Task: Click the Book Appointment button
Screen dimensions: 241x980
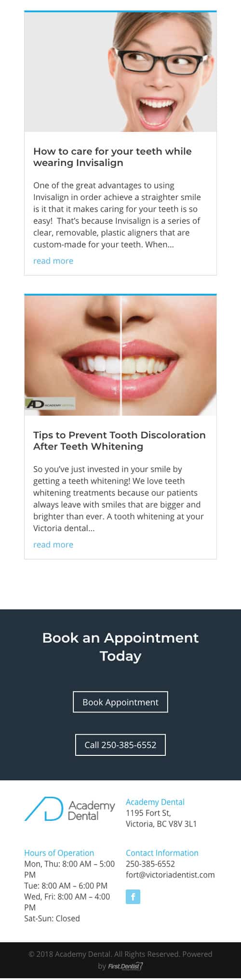Action: point(120,702)
